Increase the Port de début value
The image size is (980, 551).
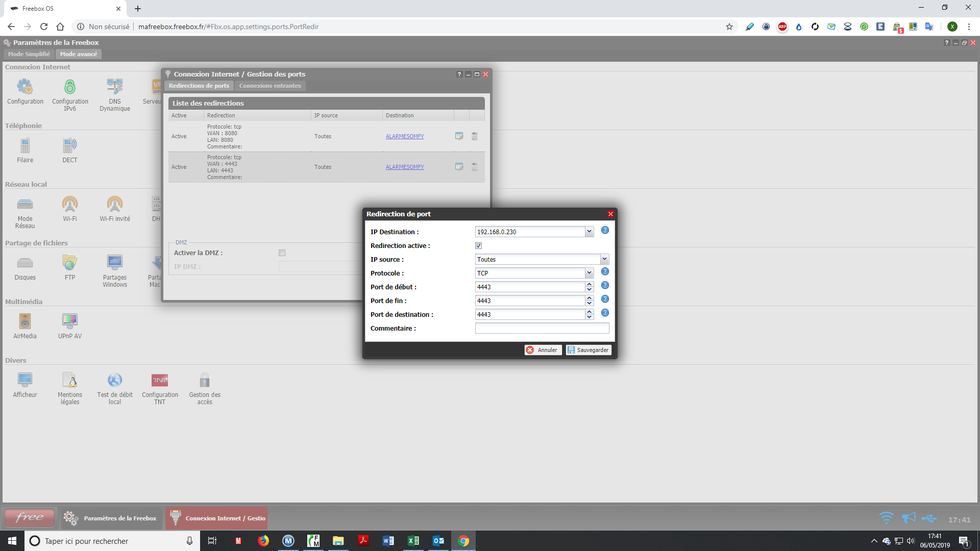pos(590,284)
